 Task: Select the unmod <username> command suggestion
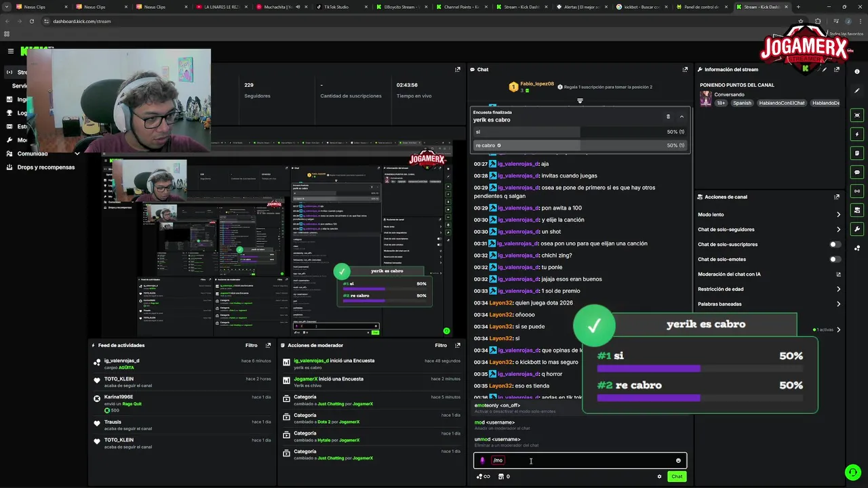pyautogui.click(x=580, y=442)
